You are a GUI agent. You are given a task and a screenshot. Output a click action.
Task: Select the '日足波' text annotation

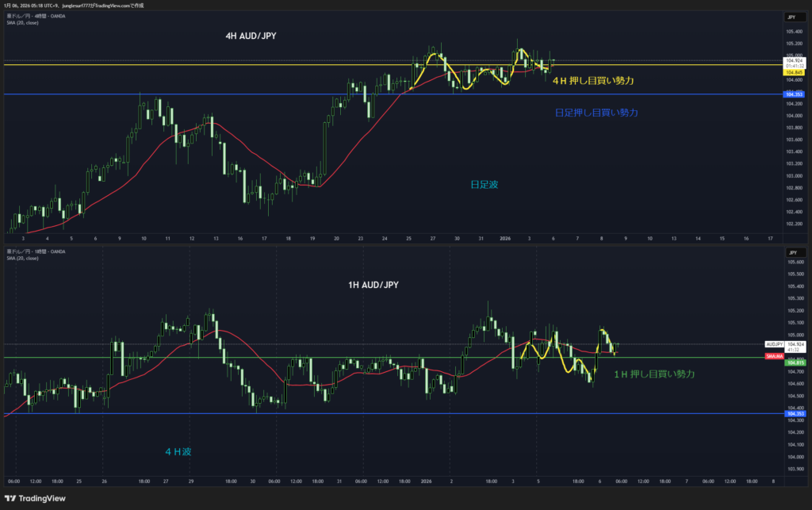click(484, 184)
